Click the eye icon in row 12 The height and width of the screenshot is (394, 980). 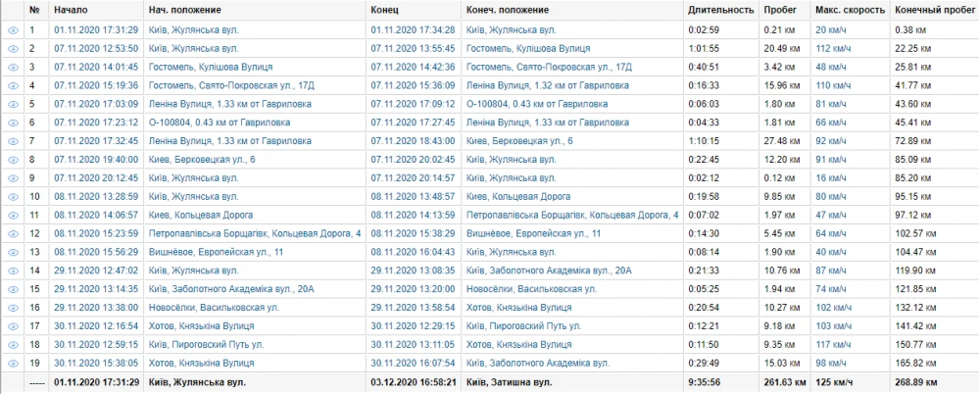tap(14, 233)
